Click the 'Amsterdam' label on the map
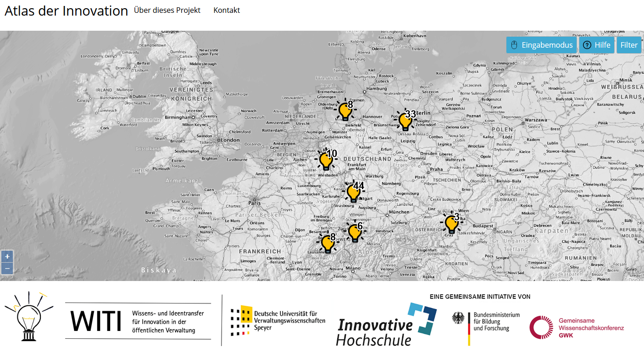This screenshot has height=358, width=644. click(x=278, y=123)
